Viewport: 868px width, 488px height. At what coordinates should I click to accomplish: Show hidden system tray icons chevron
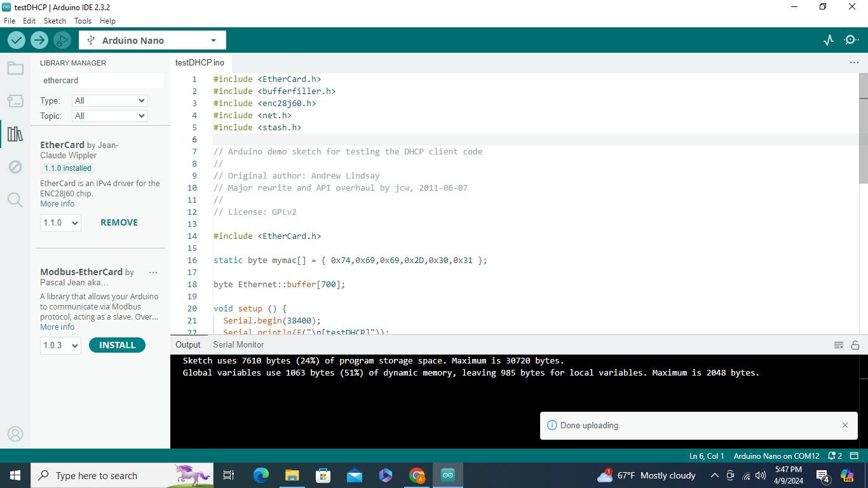pyautogui.click(x=714, y=475)
